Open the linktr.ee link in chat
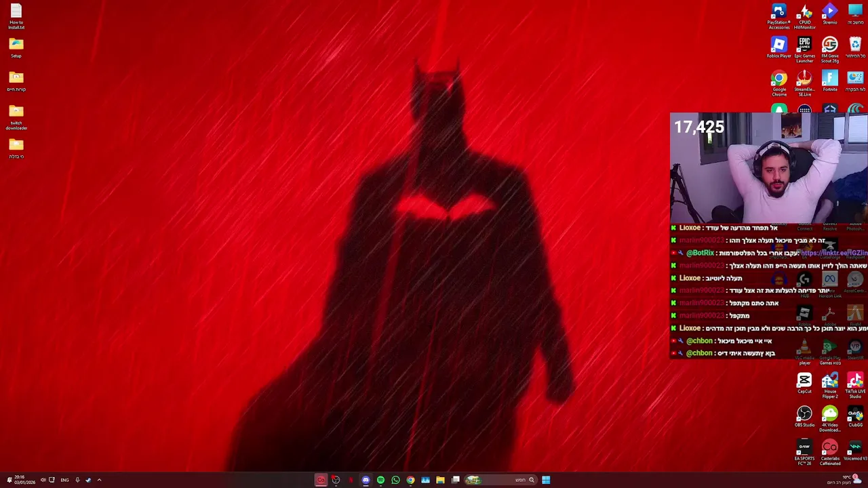The height and width of the screenshot is (488, 868). 833,253
